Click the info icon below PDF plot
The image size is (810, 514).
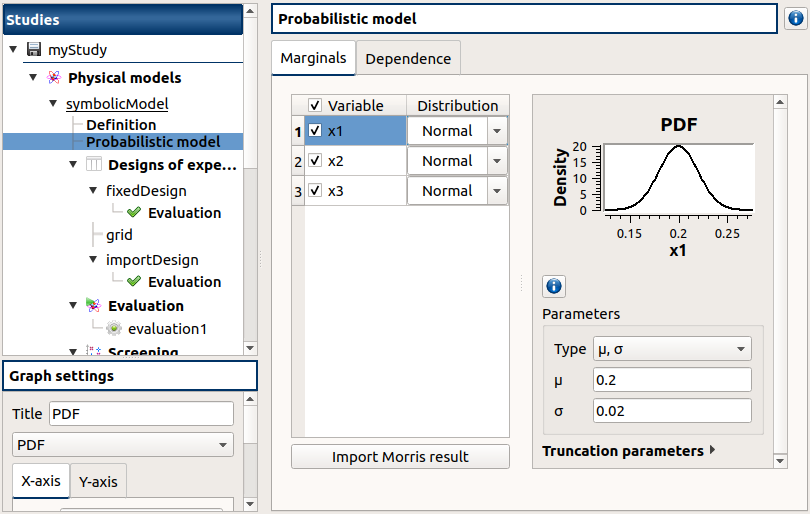554,287
